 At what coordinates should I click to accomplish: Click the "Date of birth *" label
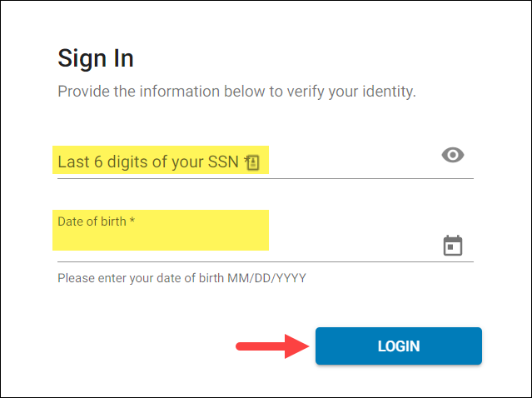click(x=96, y=221)
